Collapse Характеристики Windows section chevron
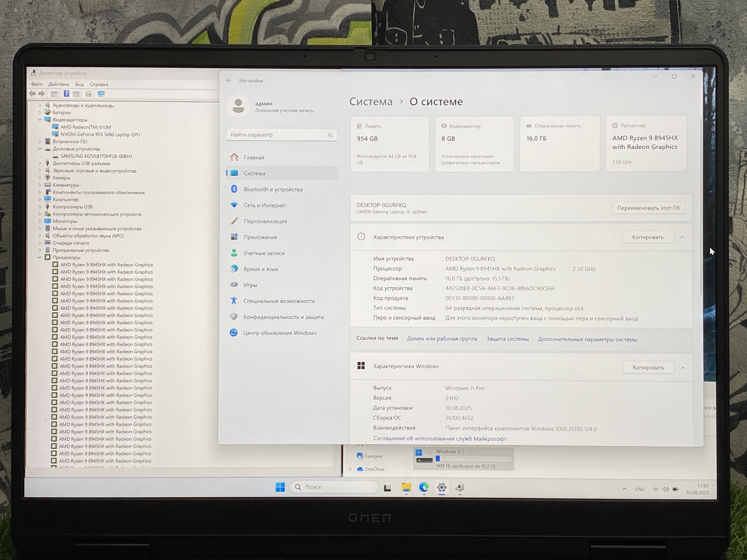This screenshot has height=560, width=747. [x=683, y=368]
